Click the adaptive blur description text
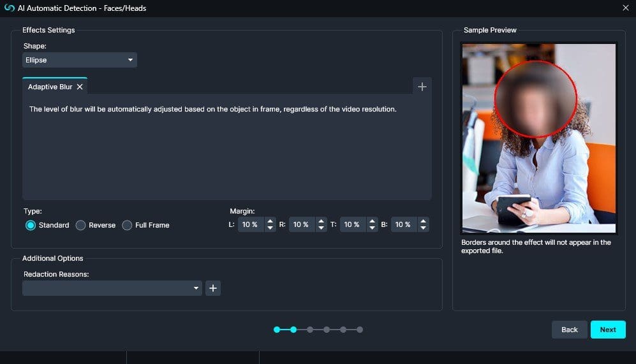This screenshot has width=636, height=364. point(213,109)
